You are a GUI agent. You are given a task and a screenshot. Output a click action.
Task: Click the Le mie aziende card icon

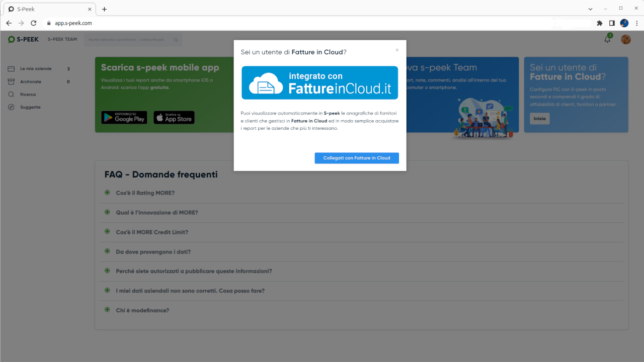pos(11,69)
